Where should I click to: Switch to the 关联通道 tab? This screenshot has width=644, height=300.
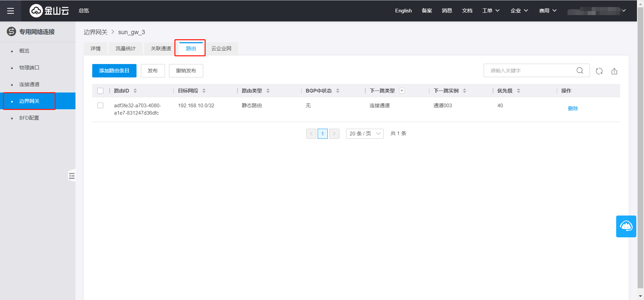pos(161,49)
